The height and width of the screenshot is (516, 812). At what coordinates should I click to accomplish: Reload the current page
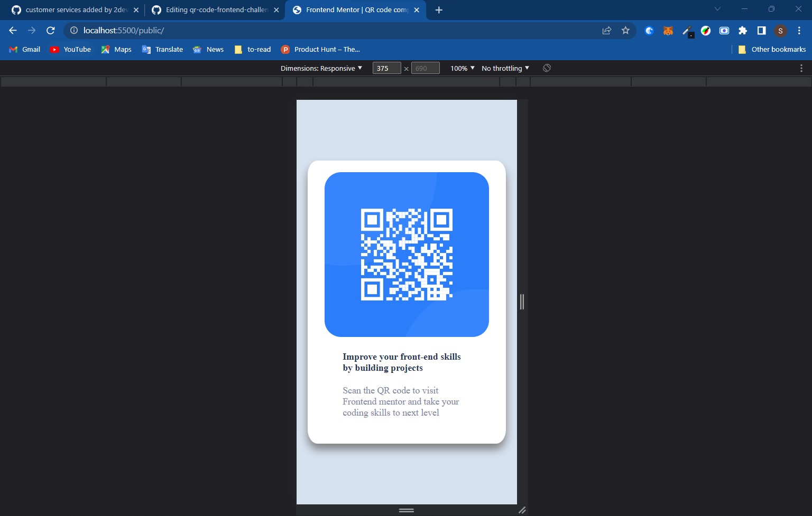[50, 30]
